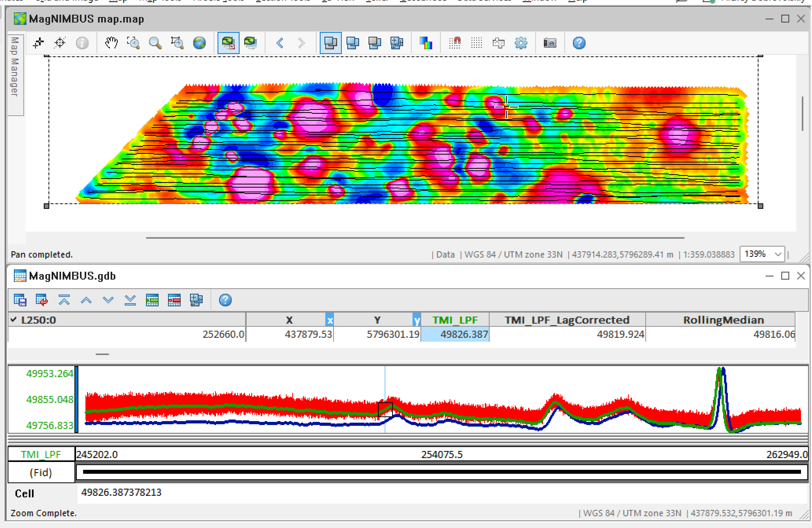Open the map Settings gear icon
The width and height of the screenshot is (812, 528).
(x=521, y=43)
